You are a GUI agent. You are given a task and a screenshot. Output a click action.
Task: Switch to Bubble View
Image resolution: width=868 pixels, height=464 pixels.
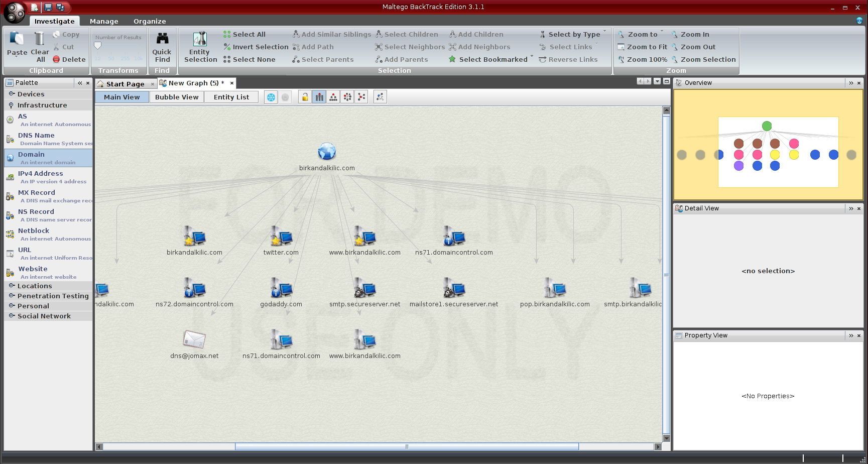tap(177, 97)
